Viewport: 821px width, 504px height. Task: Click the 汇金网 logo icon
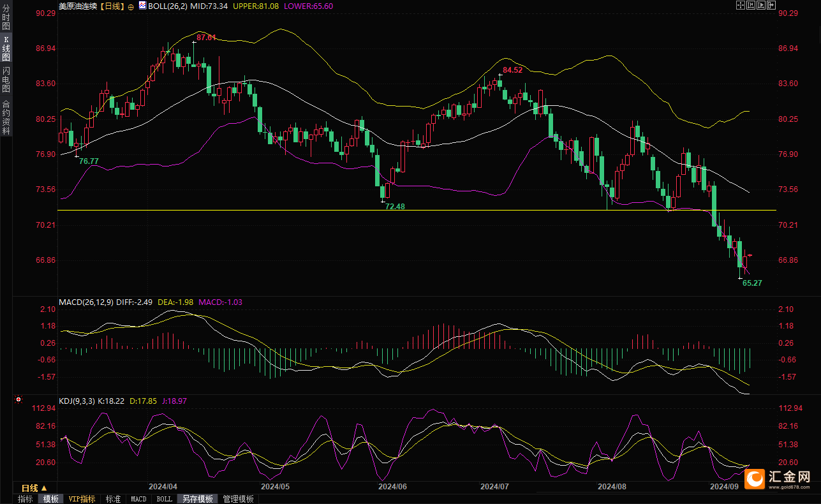coord(755,478)
